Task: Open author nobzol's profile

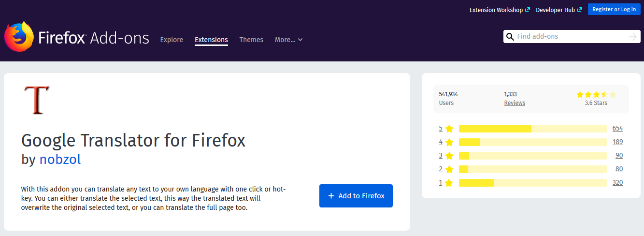Action: tap(60, 159)
